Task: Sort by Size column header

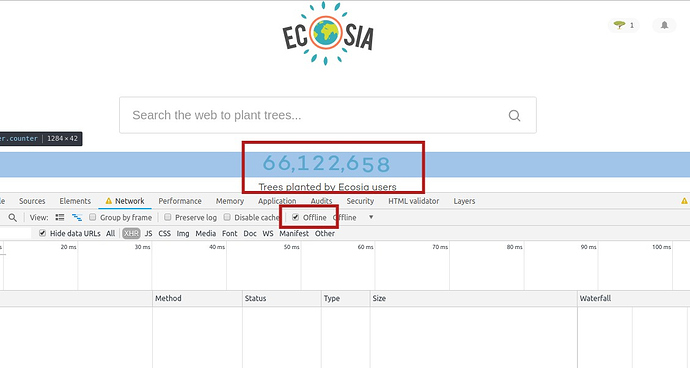Action: coord(473,298)
